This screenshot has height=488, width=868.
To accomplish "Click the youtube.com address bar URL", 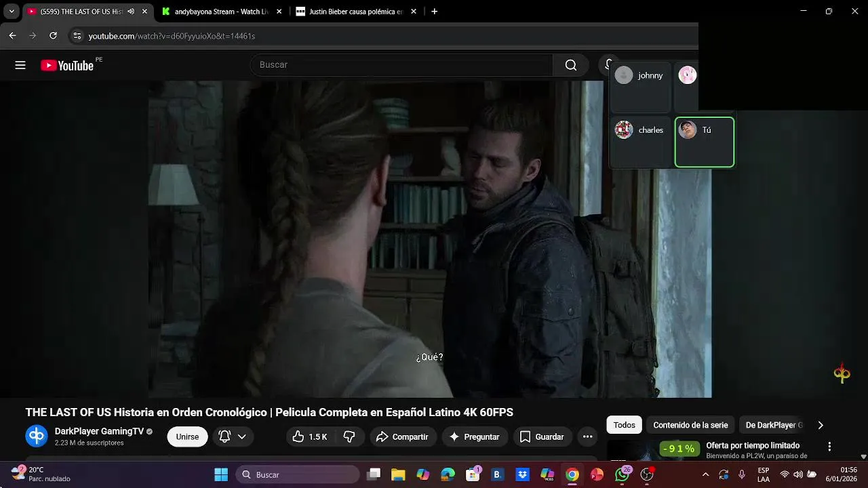I will point(172,36).
